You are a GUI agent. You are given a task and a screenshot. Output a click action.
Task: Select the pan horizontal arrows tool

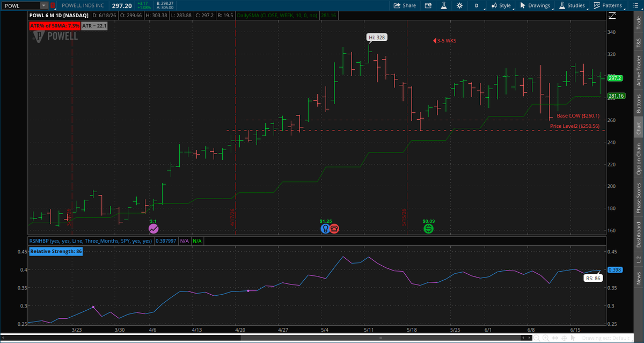555,338
